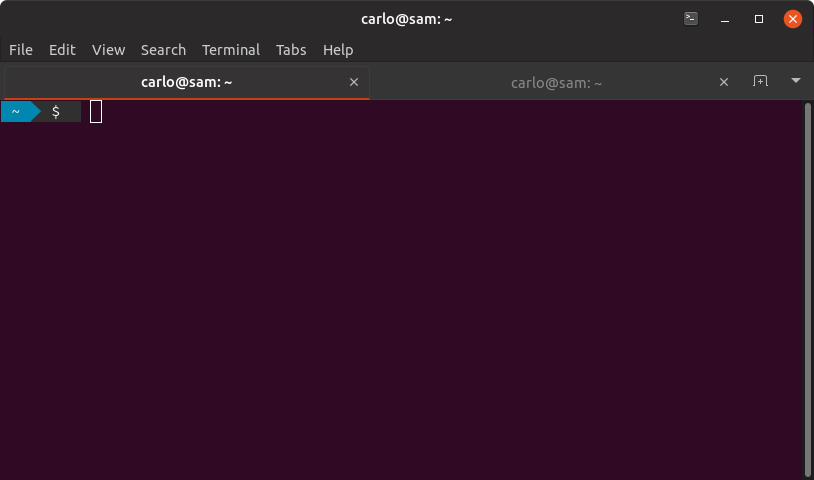Viewport: 814px width, 480px height.
Task: Click the terminal cursor block
Action: click(96, 112)
